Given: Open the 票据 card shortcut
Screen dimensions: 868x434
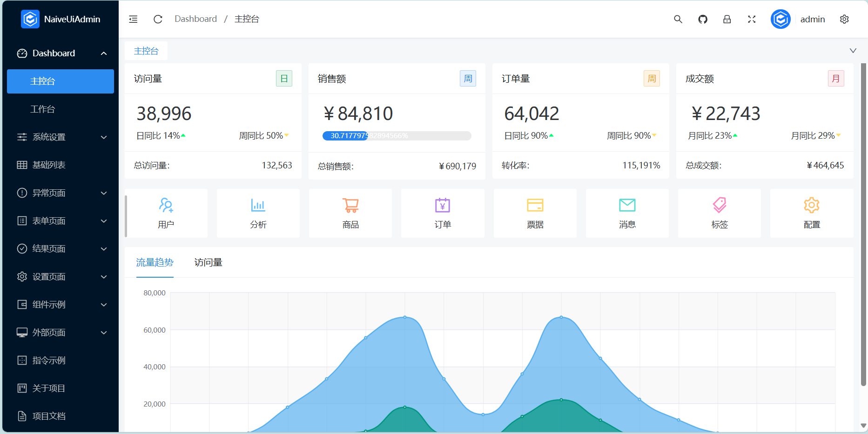Looking at the screenshot, I should click(x=535, y=214).
